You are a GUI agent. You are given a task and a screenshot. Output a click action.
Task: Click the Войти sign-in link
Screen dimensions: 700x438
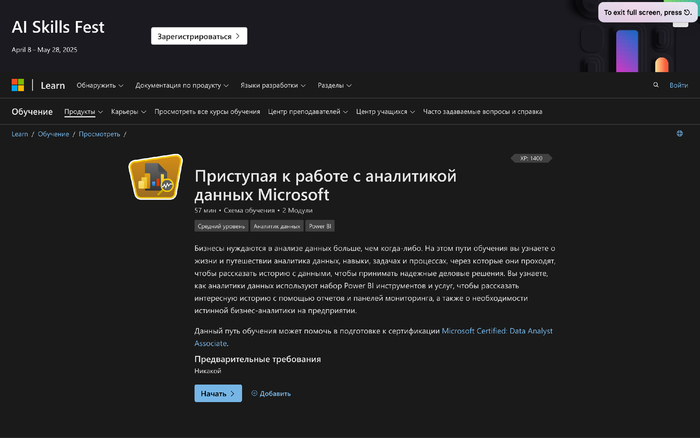[x=678, y=85]
